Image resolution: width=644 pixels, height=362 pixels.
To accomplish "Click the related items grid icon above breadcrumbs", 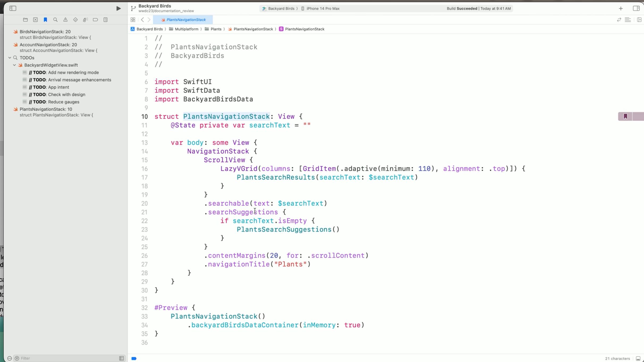I will coord(133,19).
